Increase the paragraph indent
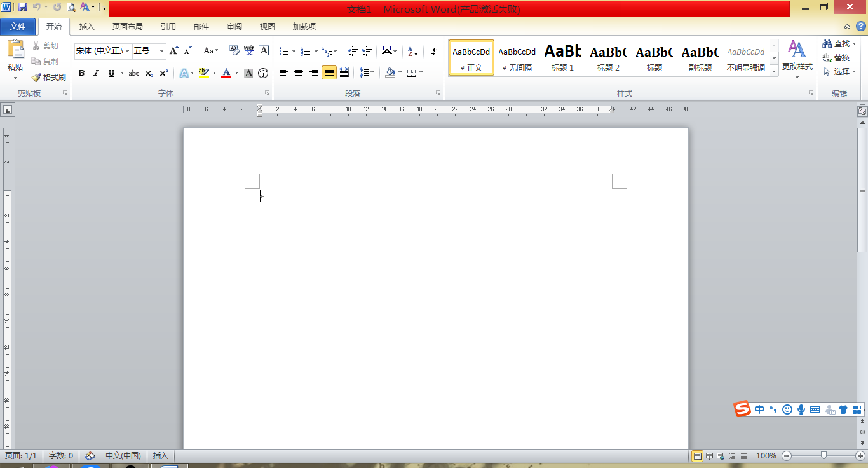 point(367,51)
